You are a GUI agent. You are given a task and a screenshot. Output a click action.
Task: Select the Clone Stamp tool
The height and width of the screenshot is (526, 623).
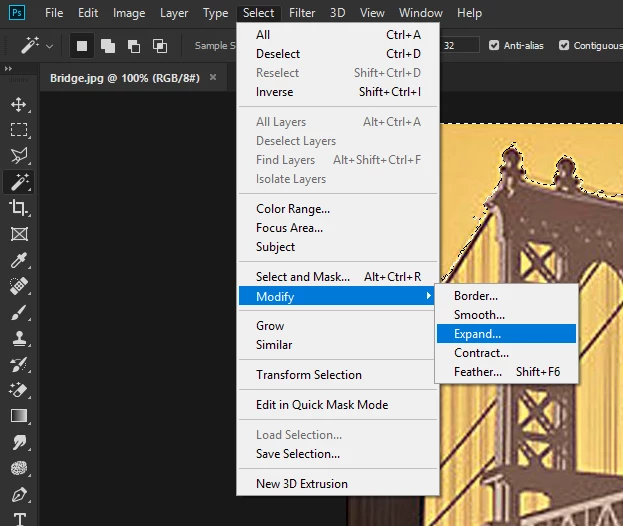click(19, 338)
